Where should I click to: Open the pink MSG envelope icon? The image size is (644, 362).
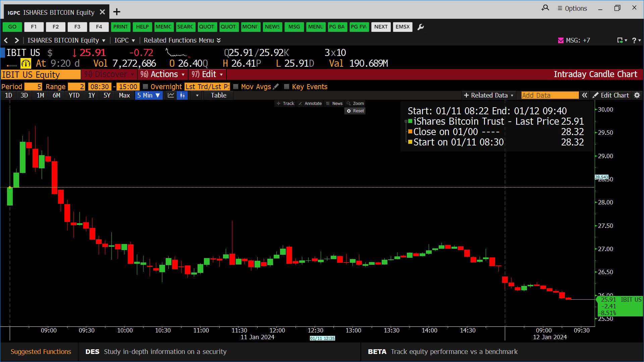[x=561, y=40]
